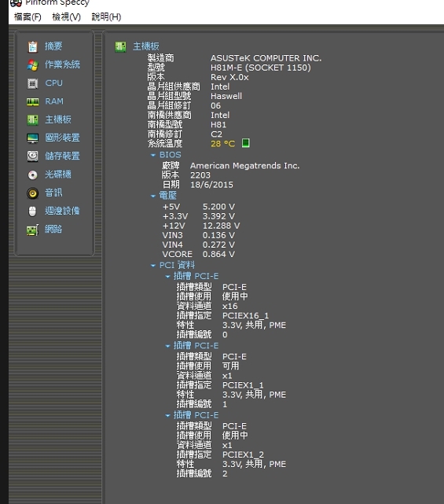Click the VCORE 0.864 V reading

click(218, 254)
